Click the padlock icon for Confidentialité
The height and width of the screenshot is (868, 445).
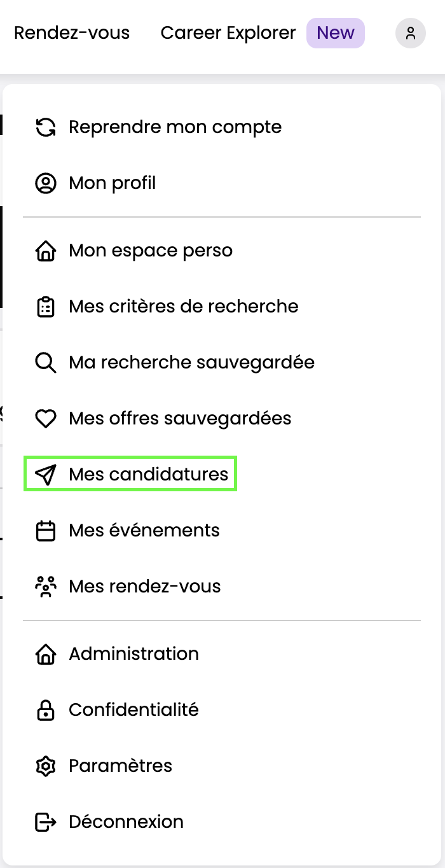click(x=46, y=710)
